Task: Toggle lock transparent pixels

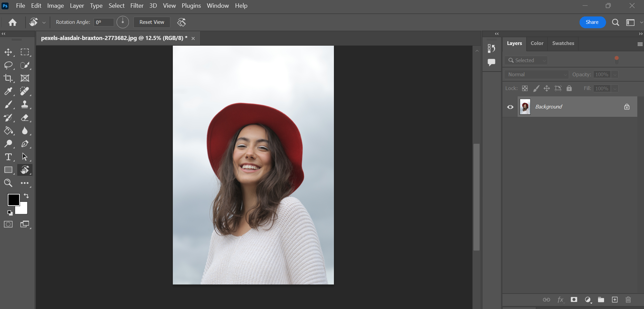Action: (525, 88)
